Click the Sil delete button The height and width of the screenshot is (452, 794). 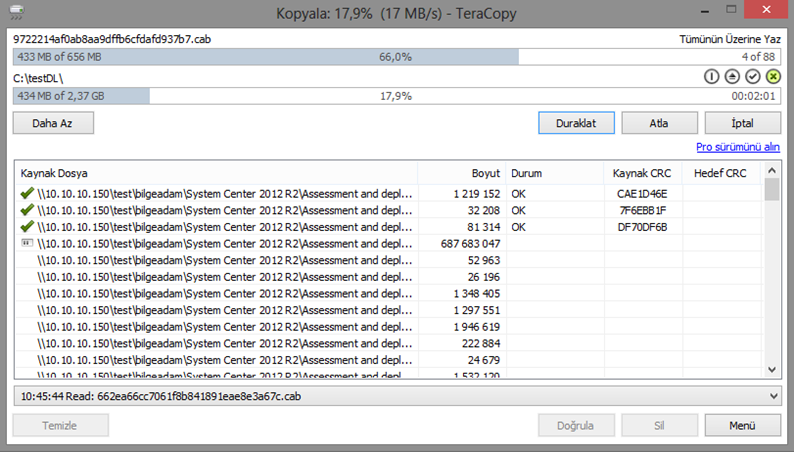pos(659,426)
